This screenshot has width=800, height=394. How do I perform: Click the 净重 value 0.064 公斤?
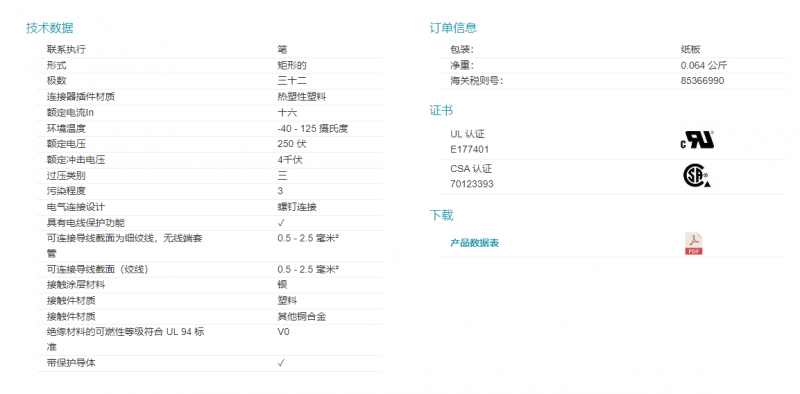pos(704,65)
